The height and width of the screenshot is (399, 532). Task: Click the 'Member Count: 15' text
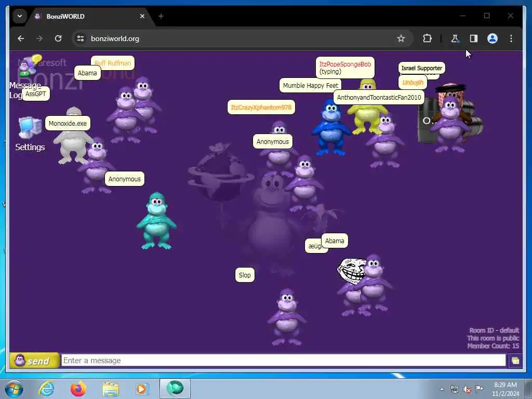pos(493,346)
